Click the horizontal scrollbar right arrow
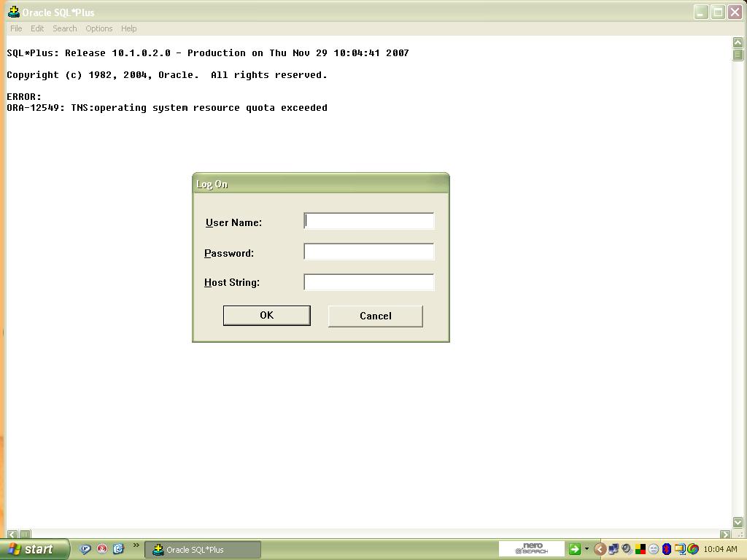The image size is (747, 560). [x=725, y=534]
